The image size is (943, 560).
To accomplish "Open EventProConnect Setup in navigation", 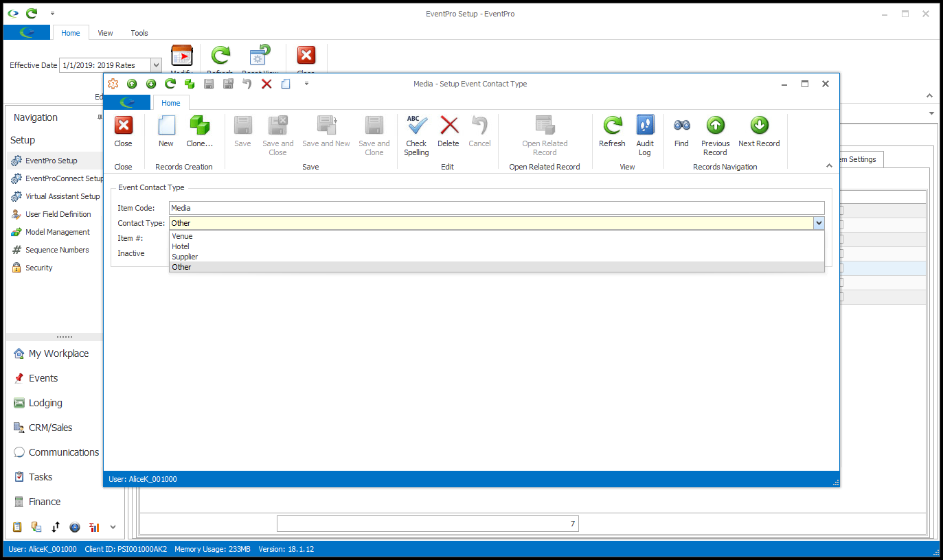I will (x=56, y=178).
